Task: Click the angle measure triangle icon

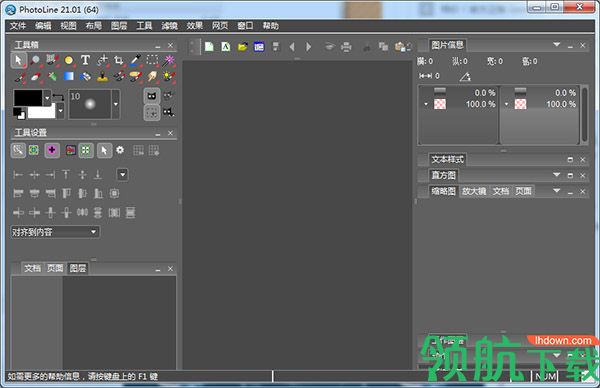Action: pos(465,77)
